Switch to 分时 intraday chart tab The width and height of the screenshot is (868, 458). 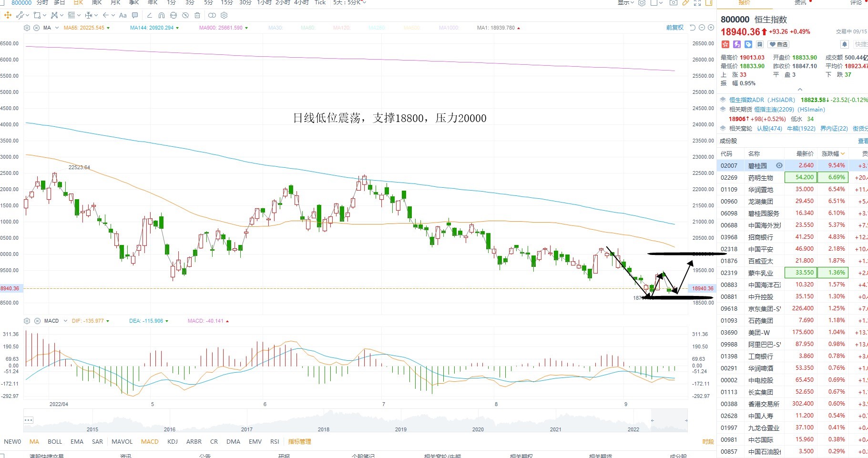pyautogui.click(x=42, y=2)
